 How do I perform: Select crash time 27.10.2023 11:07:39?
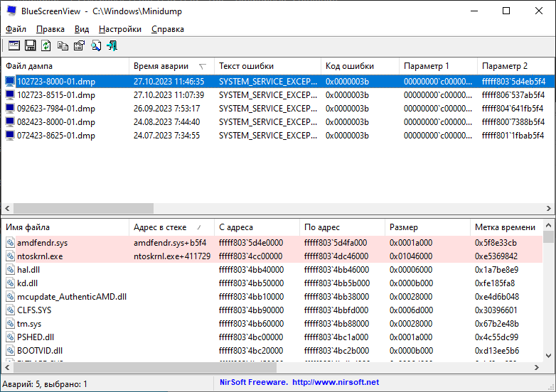pos(169,95)
